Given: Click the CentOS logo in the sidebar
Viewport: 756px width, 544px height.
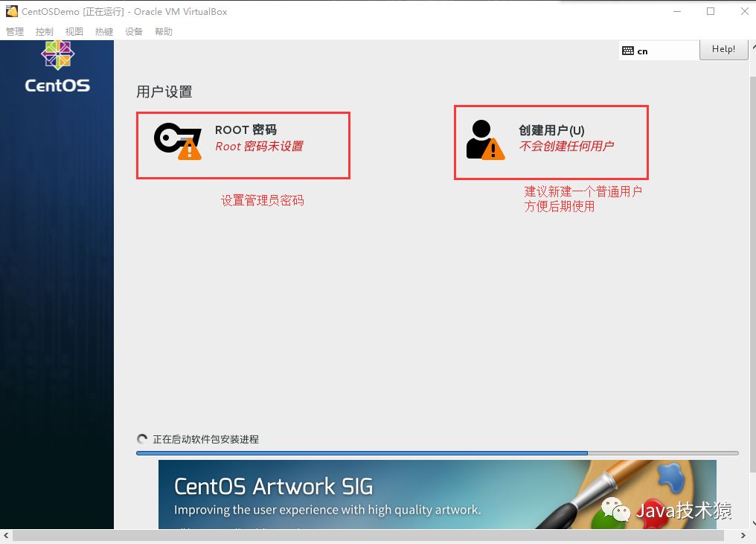Looking at the screenshot, I should (57, 67).
